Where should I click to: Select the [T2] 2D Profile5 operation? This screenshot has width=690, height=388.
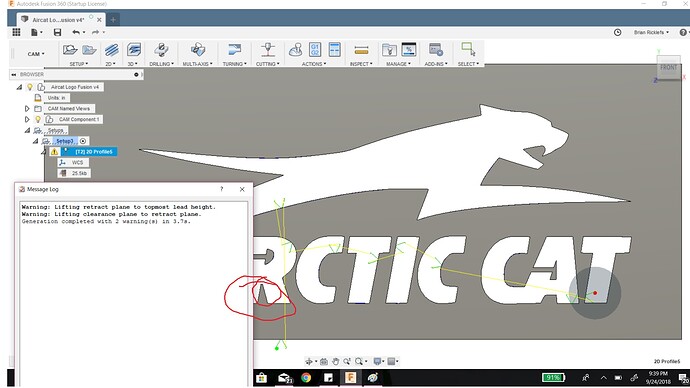point(89,152)
